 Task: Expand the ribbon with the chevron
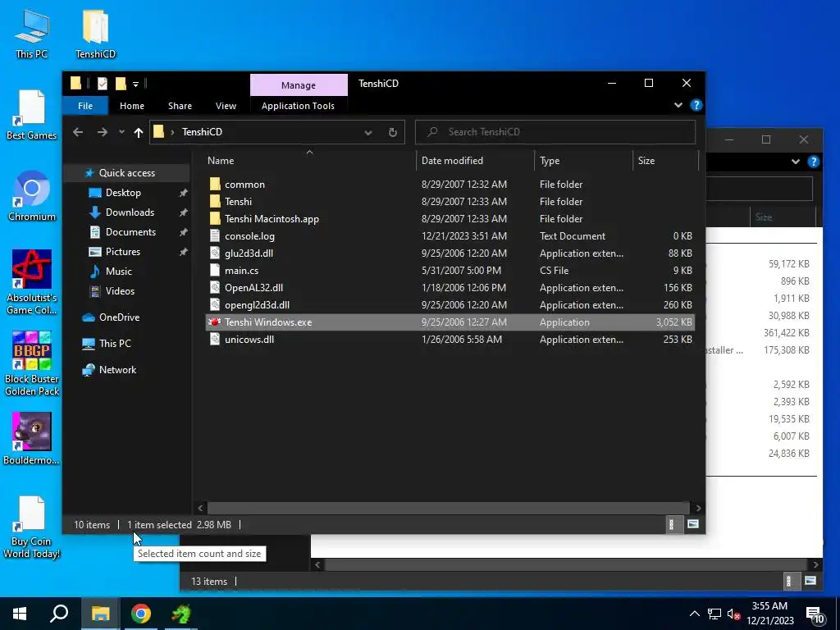[x=678, y=105]
